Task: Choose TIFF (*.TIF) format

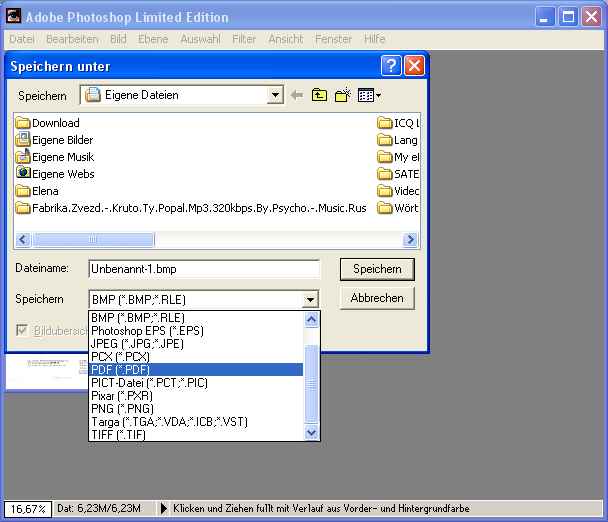Action: (195, 434)
